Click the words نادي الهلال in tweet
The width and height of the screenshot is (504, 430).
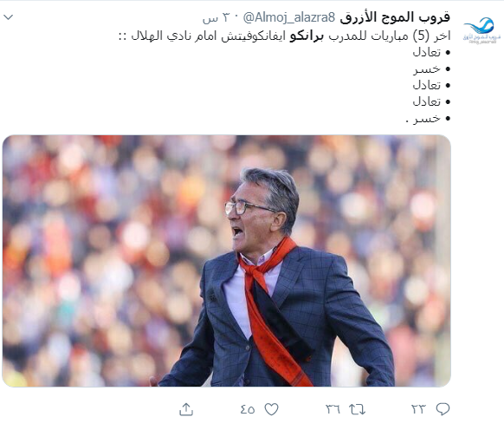click(x=166, y=36)
